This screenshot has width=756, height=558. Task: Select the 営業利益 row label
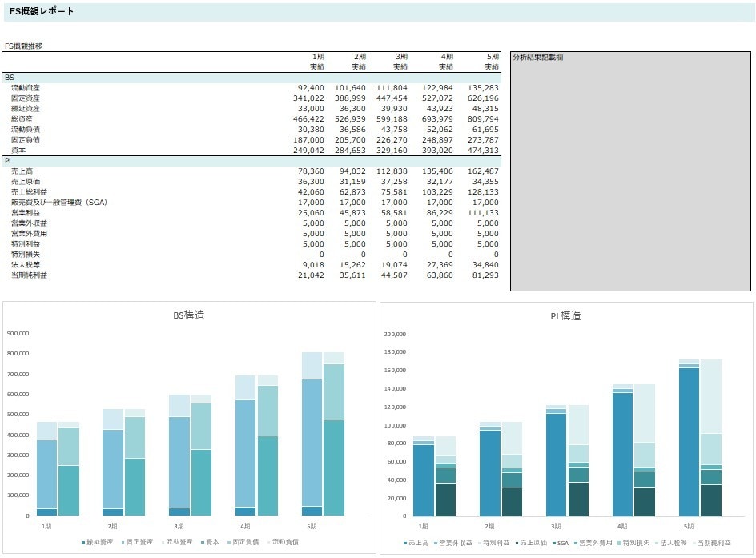(x=26, y=212)
